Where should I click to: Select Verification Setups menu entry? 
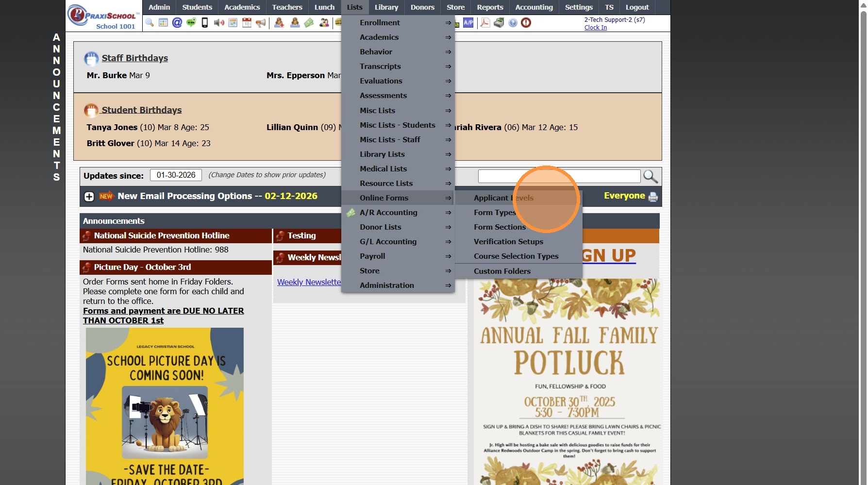pyautogui.click(x=518, y=242)
